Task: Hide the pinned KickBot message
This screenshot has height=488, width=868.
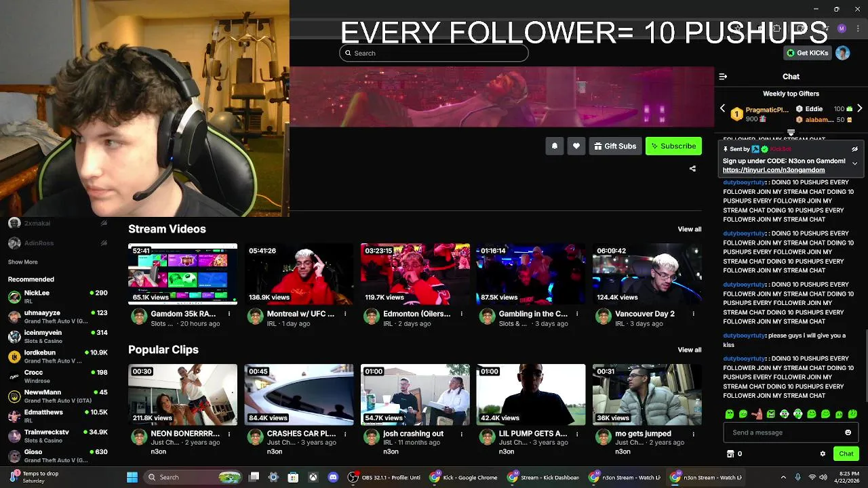Action: (x=854, y=149)
